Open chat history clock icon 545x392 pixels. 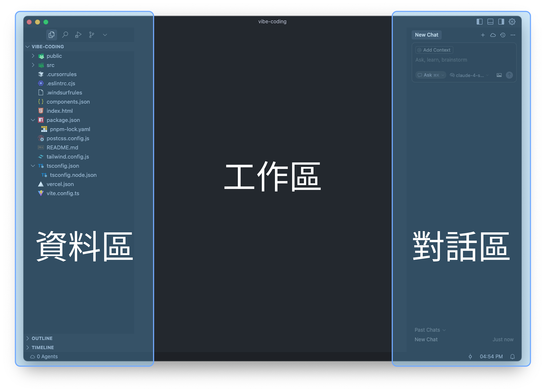[x=503, y=35]
